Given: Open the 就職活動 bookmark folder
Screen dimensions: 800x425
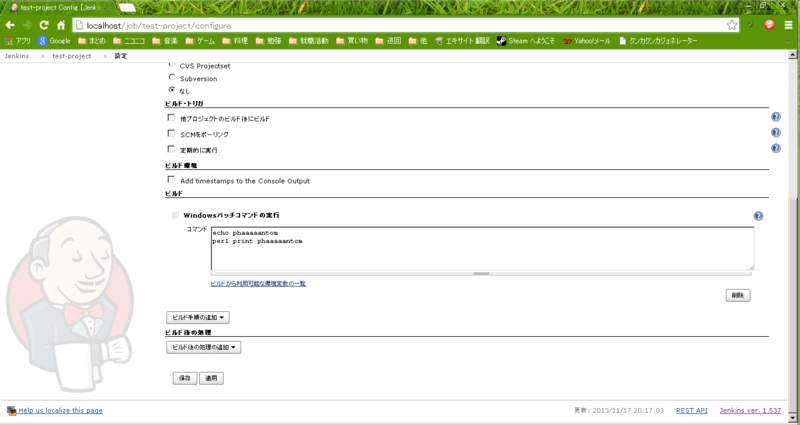Looking at the screenshot, I should click(x=309, y=41).
